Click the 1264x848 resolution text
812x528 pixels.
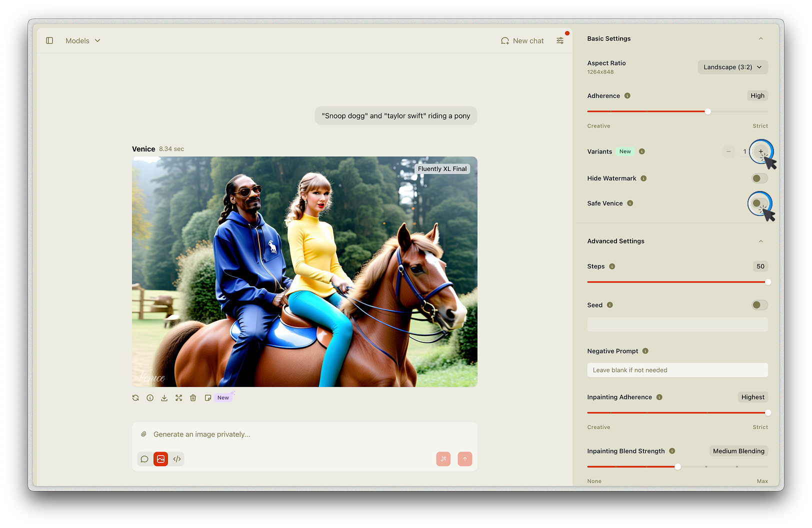[x=600, y=72]
